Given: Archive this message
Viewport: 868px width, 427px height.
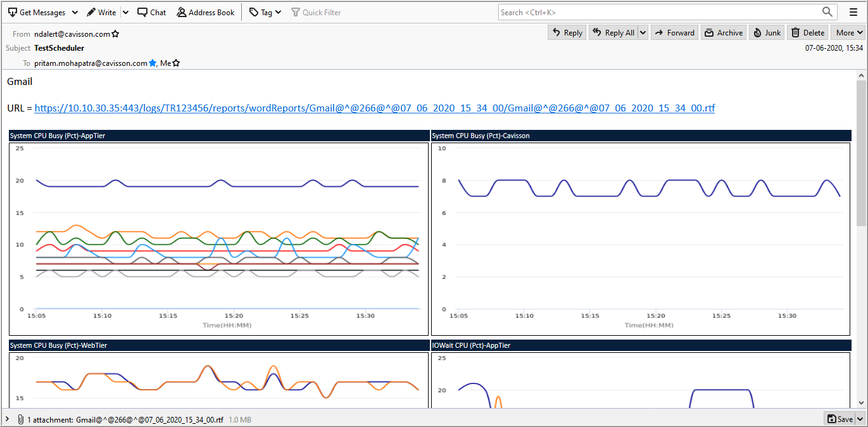Looking at the screenshot, I should pyautogui.click(x=724, y=33).
